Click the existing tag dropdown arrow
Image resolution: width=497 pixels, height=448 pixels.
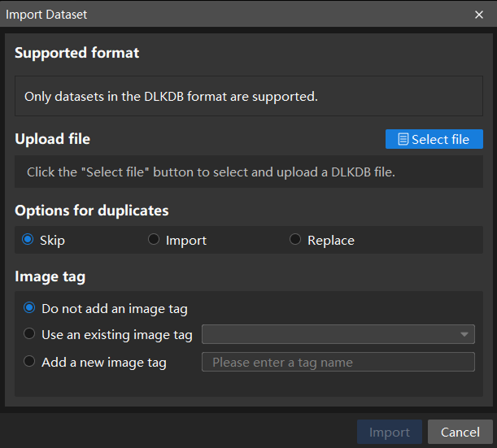coord(464,334)
